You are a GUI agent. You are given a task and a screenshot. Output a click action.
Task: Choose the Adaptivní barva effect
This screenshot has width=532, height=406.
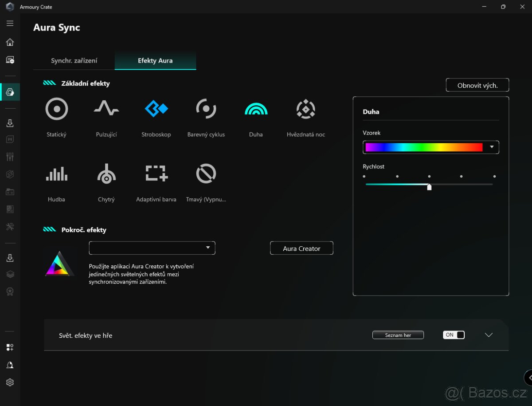point(156,173)
